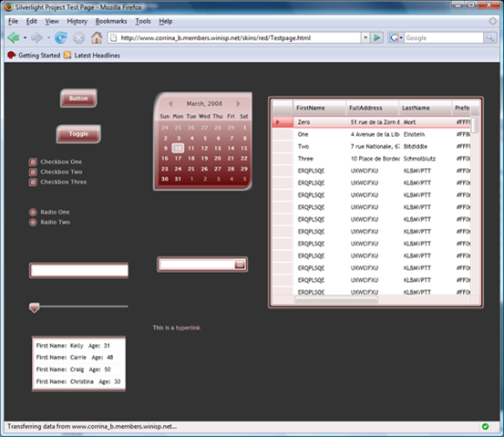The width and height of the screenshot is (504, 437).
Task: Click the Firefox activity throbber icon
Action: pos(492,21)
